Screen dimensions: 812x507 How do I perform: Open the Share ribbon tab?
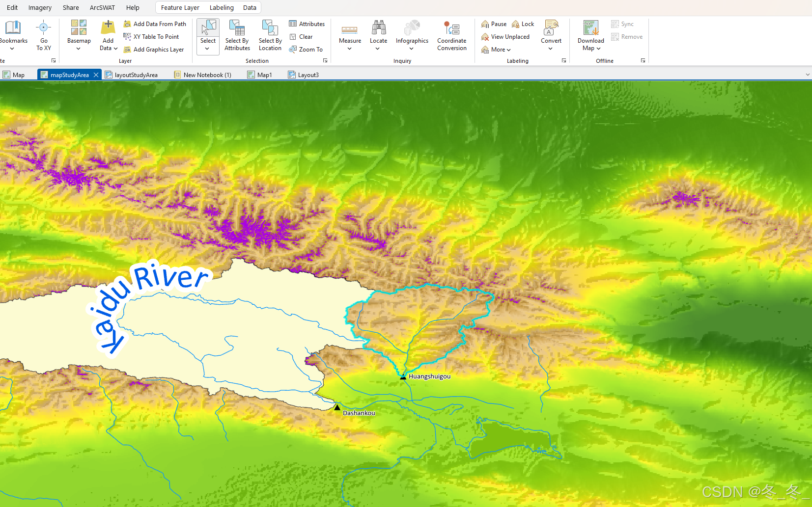71,7
